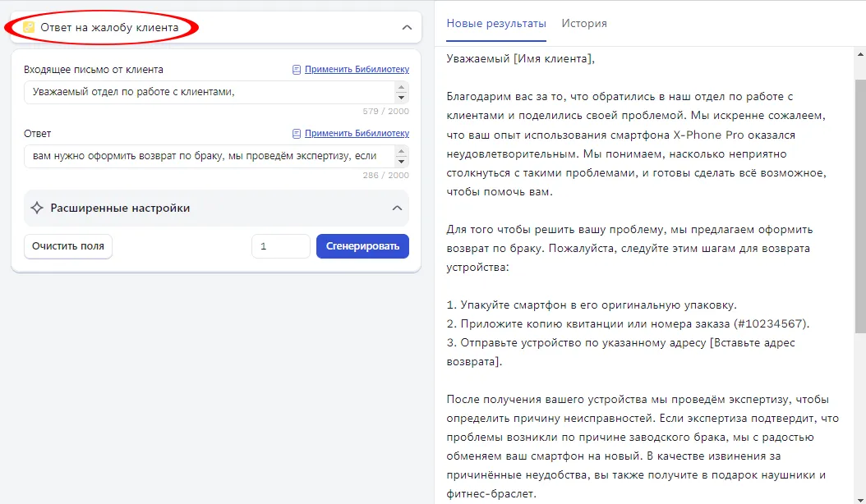Click the generation count field showing "1"

tap(280, 245)
